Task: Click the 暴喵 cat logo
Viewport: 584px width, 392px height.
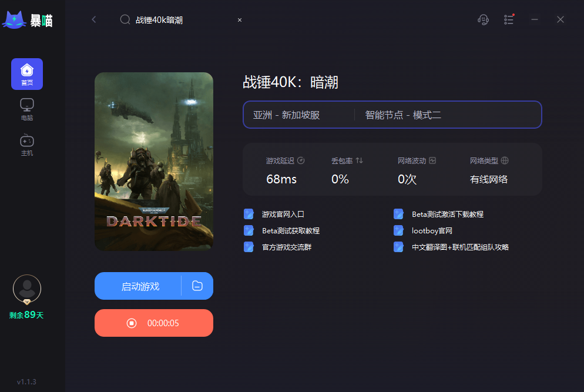Action: (x=15, y=19)
